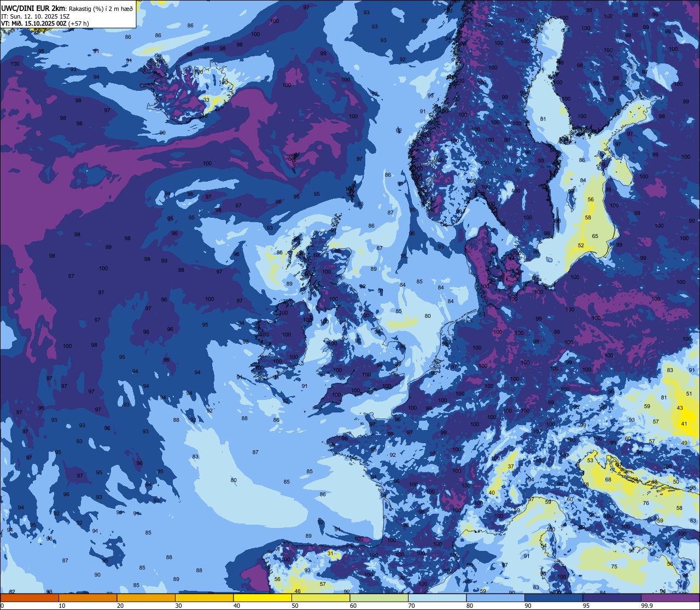Click the value "41" in the yellow eastern area
This screenshot has width=700, height=610.
tap(684, 424)
